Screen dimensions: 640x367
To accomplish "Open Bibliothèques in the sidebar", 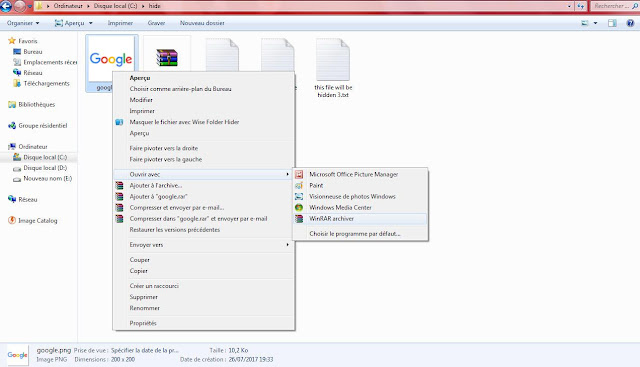I will tap(37, 105).
